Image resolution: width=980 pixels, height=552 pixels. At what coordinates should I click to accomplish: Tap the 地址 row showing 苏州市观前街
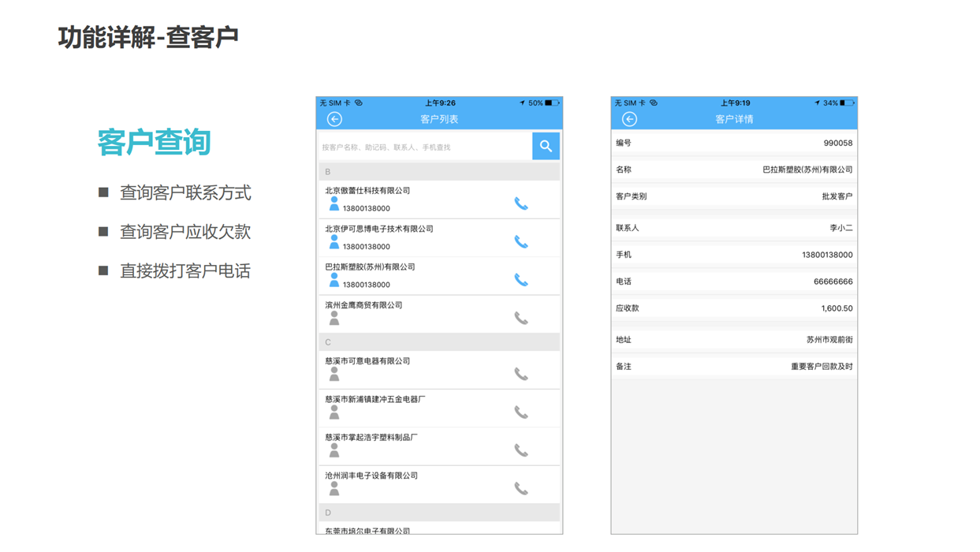point(734,340)
